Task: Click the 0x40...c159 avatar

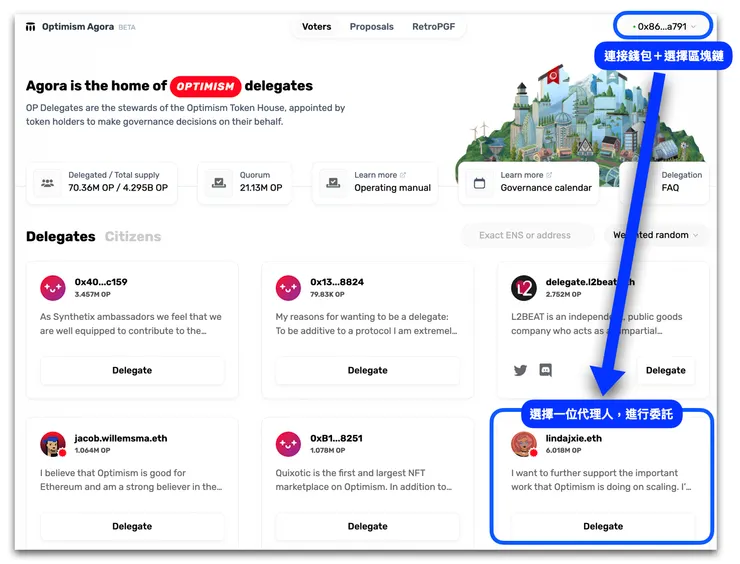Action: coord(52,288)
